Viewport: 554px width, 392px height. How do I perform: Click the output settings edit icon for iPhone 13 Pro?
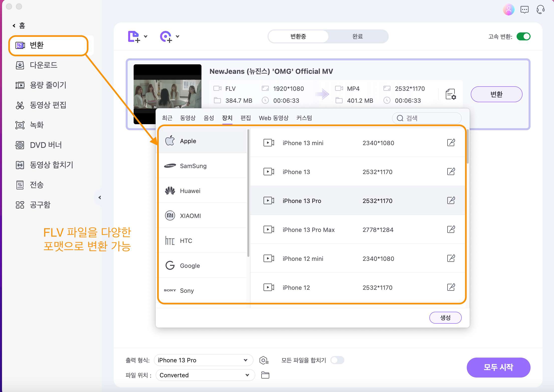[451, 200]
